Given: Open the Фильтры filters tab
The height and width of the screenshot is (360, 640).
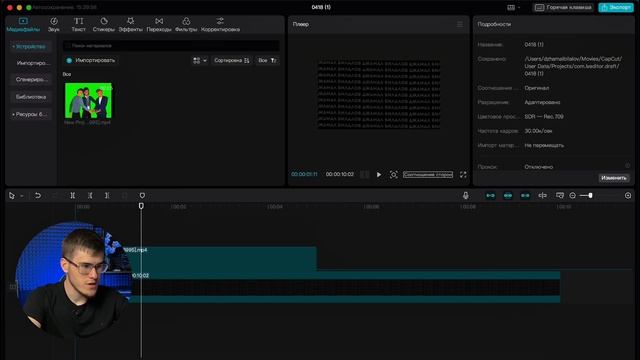Looking at the screenshot, I should pyautogui.click(x=186, y=24).
